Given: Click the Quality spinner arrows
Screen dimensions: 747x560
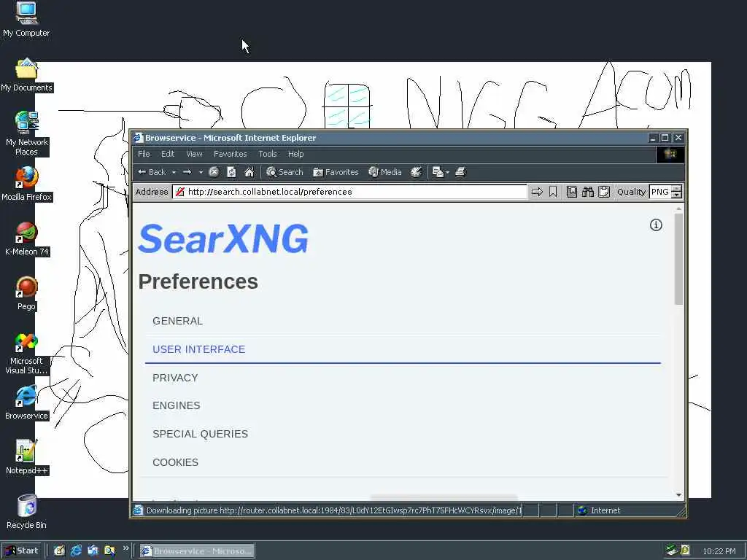Looking at the screenshot, I should [x=676, y=192].
